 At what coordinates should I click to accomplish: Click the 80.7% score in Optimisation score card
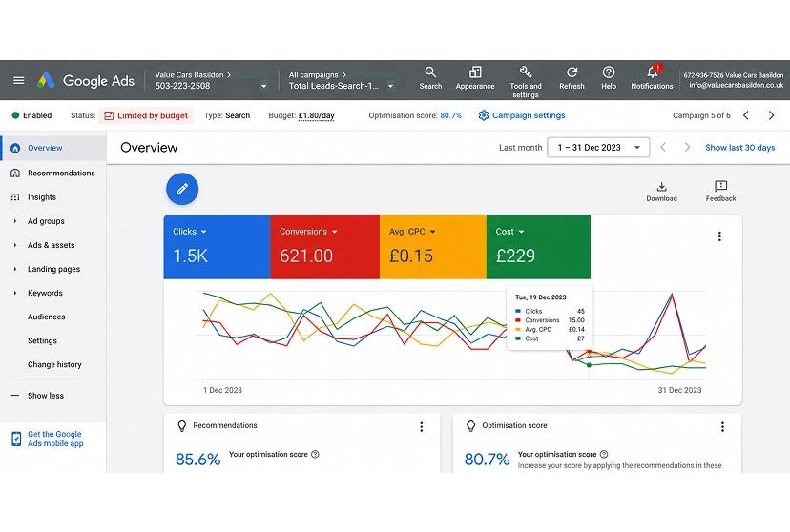pos(487,459)
